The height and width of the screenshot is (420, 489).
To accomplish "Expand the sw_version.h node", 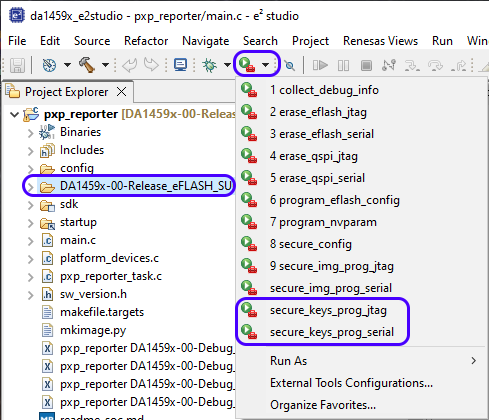I will tap(30, 295).
